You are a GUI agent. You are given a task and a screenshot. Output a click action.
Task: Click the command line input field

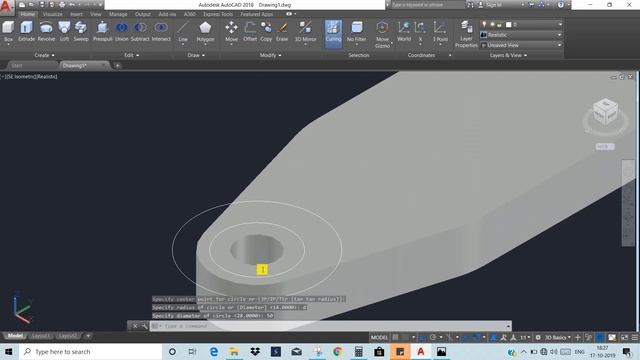point(331,326)
